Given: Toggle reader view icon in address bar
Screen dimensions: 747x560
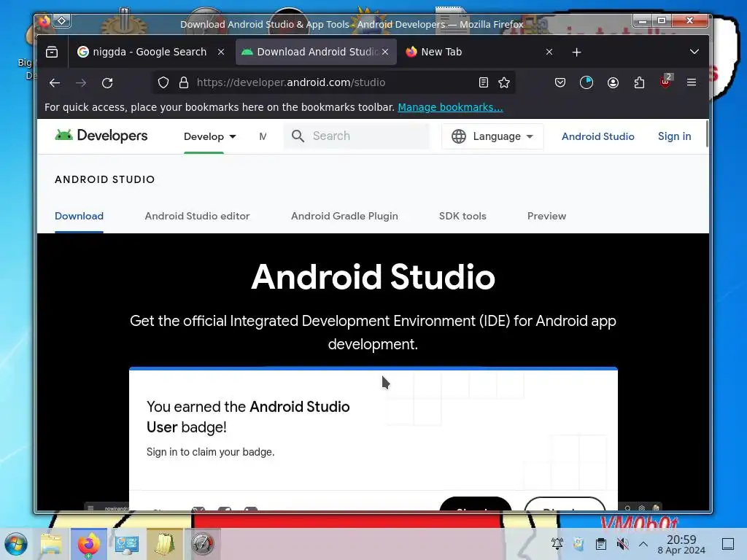Looking at the screenshot, I should [x=484, y=83].
